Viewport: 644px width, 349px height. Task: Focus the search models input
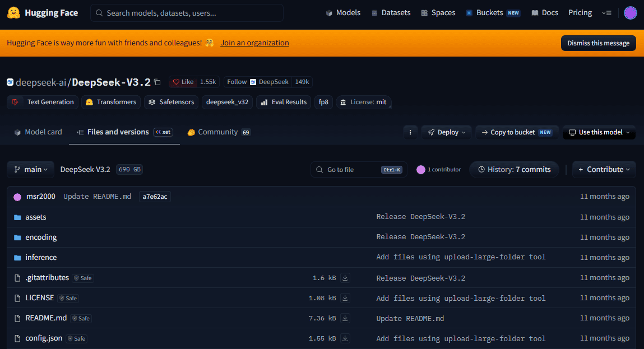click(187, 13)
